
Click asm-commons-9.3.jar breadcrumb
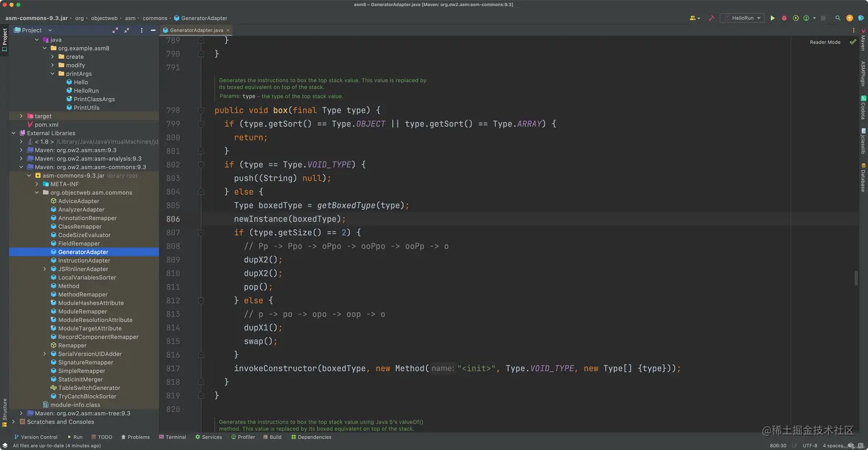click(37, 18)
